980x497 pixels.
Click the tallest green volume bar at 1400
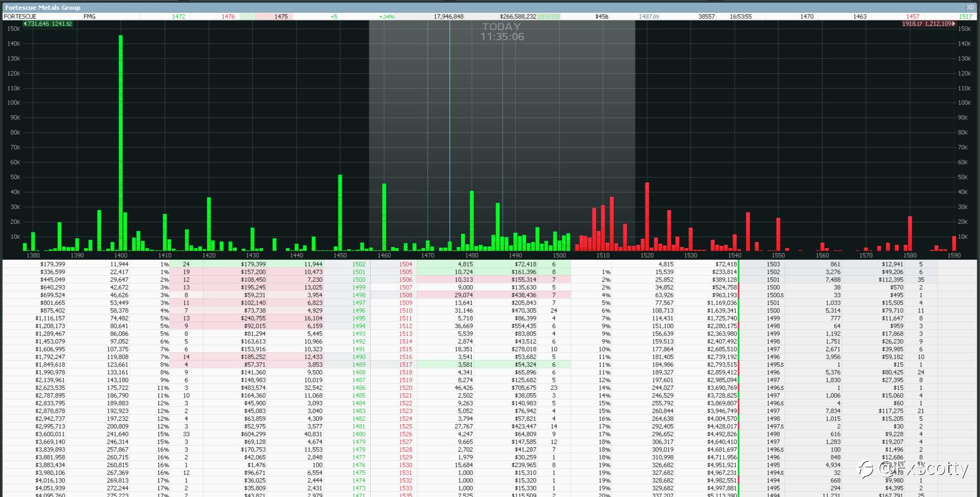(x=121, y=143)
